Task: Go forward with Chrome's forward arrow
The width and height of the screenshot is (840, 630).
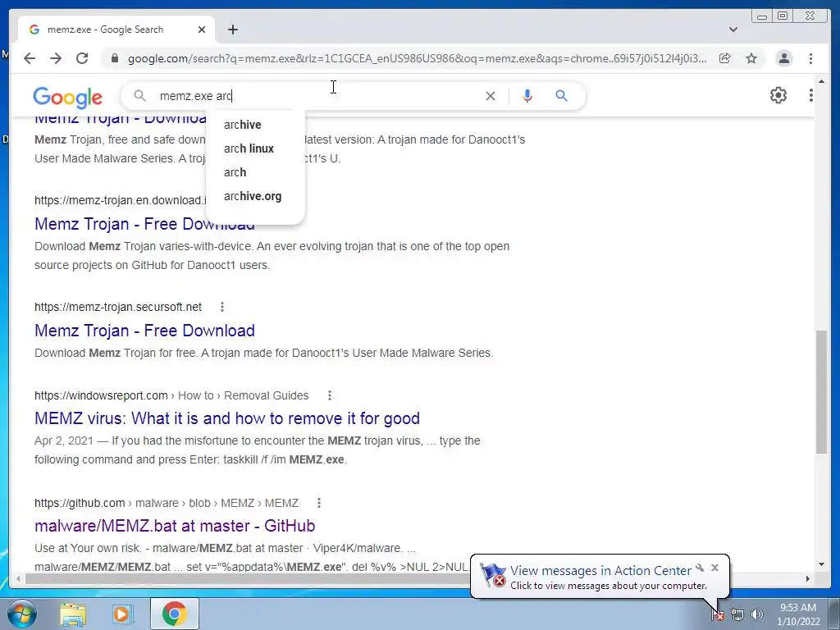Action: coord(56,58)
